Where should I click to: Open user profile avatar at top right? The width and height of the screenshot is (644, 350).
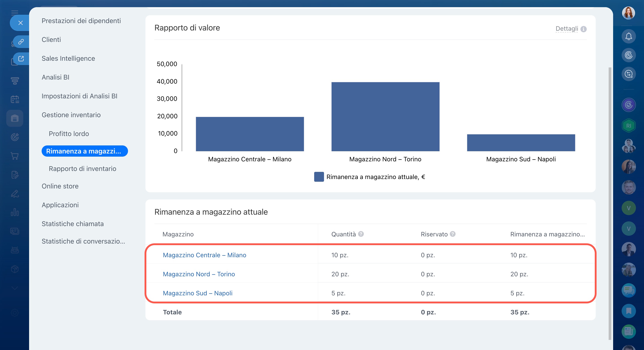tap(628, 13)
